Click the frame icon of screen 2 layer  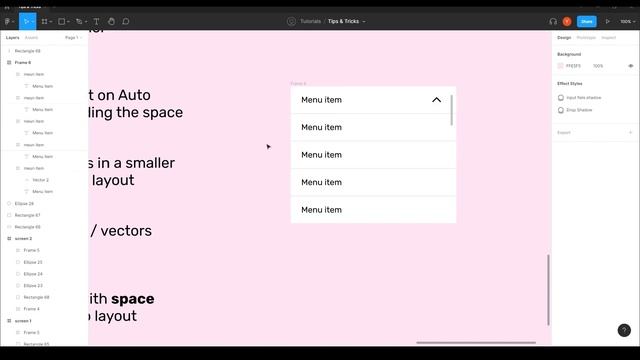click(x=9, y=239)
